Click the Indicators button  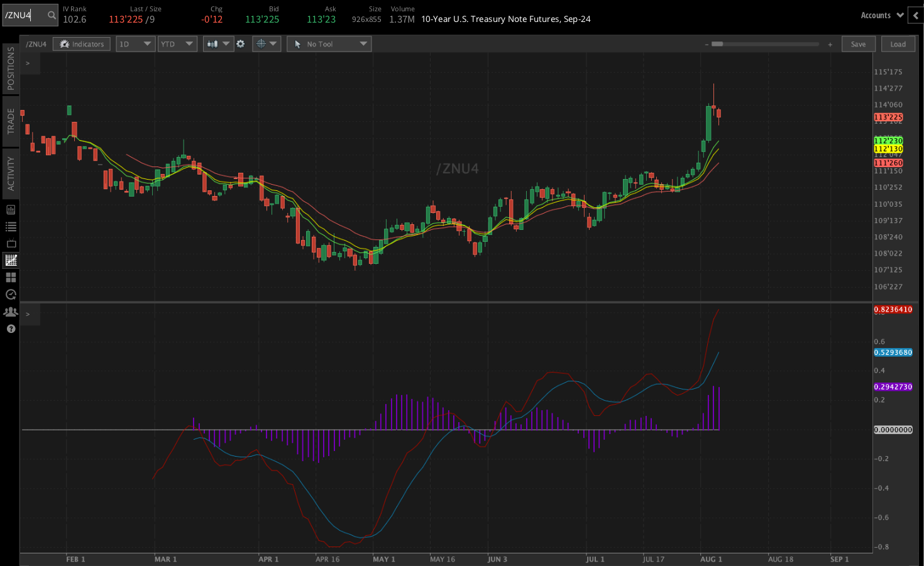(82, 44)
